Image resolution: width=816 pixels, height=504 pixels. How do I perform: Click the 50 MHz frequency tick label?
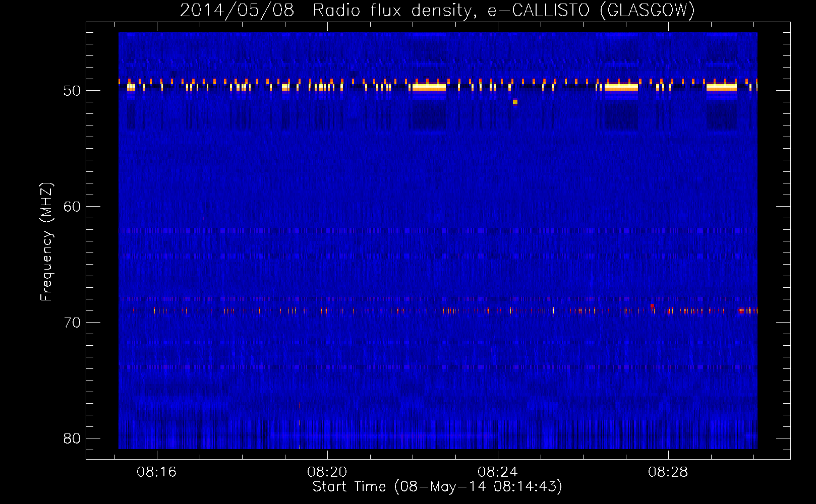pos(72,91)
